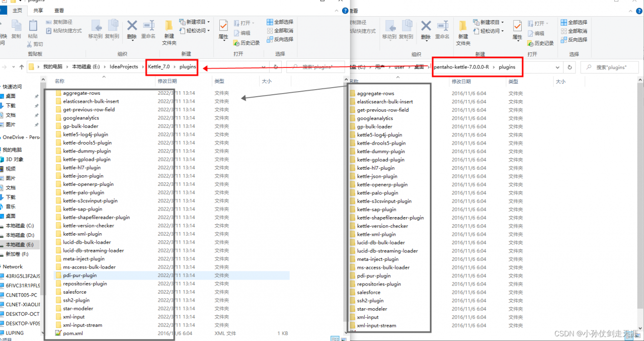Select aggregate-rows folder in right window
Viewport: 644px width, 341px height.
coord(375,93)
